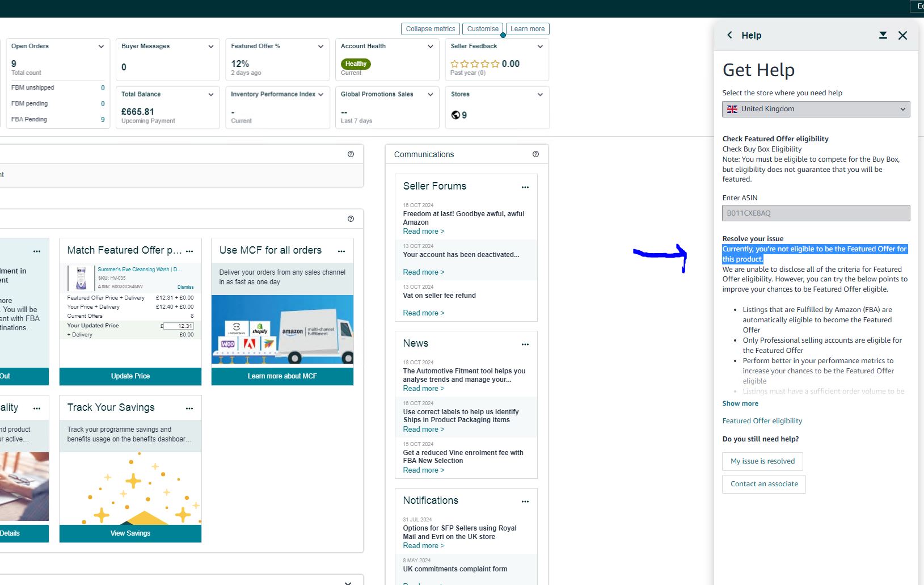Read more on reduced Vine enrolment fee
Viewport: 924px width, 585px height.
[423, 470]
